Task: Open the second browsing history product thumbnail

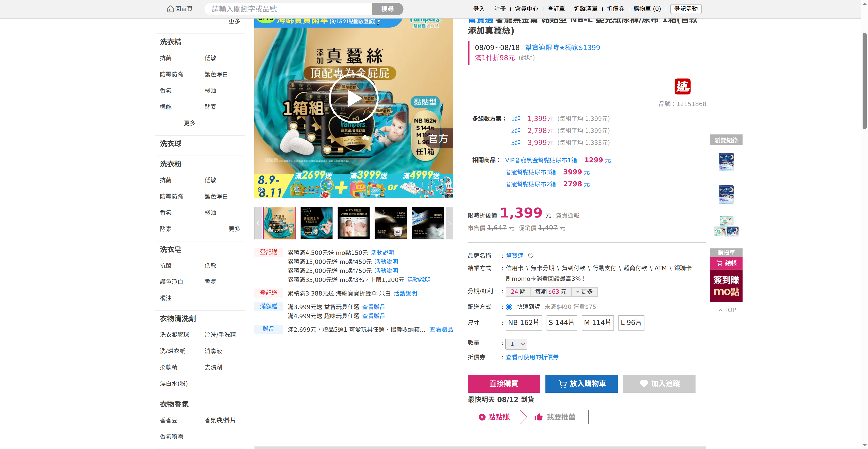Action: [726, 194]
